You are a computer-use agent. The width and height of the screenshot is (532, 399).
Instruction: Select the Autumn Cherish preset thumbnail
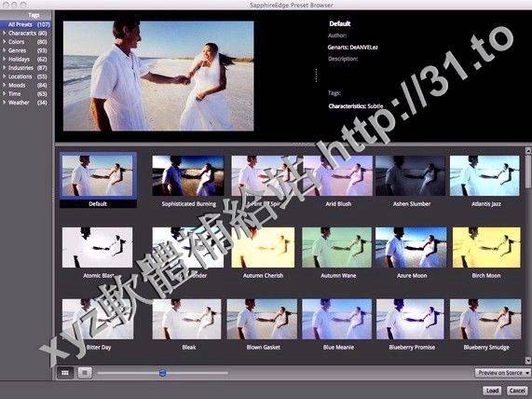click(263, 247)
